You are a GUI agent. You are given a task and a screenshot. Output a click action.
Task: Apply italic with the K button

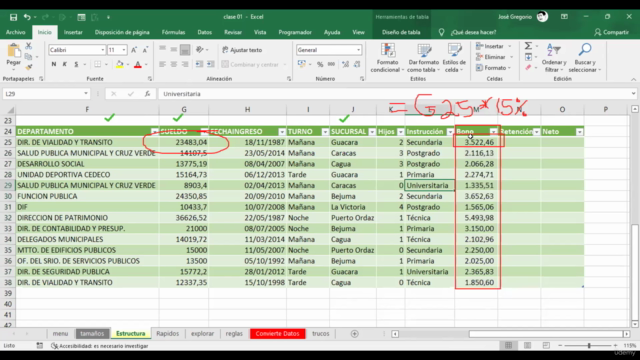tap(64, 64)
